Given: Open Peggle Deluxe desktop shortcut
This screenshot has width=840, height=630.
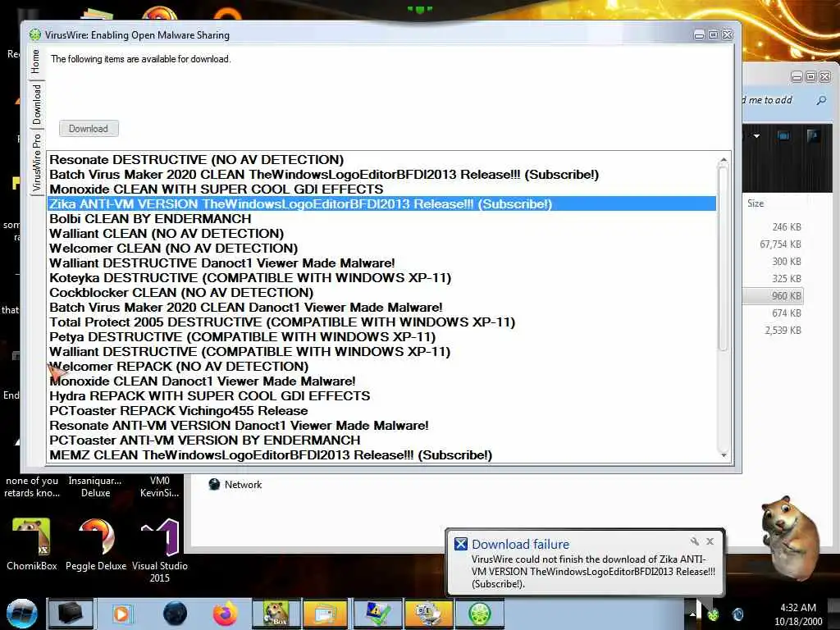Looking at the screenshot, I should coord(96,543).
